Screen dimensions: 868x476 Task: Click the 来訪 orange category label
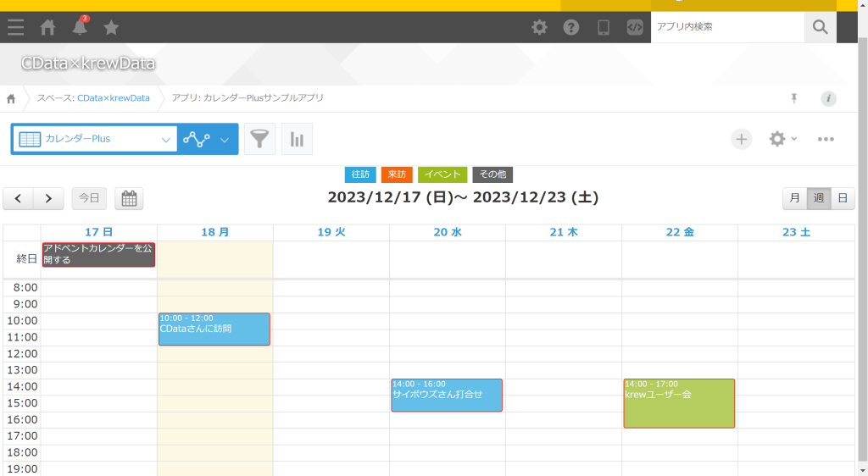click(x=397, y=174)
